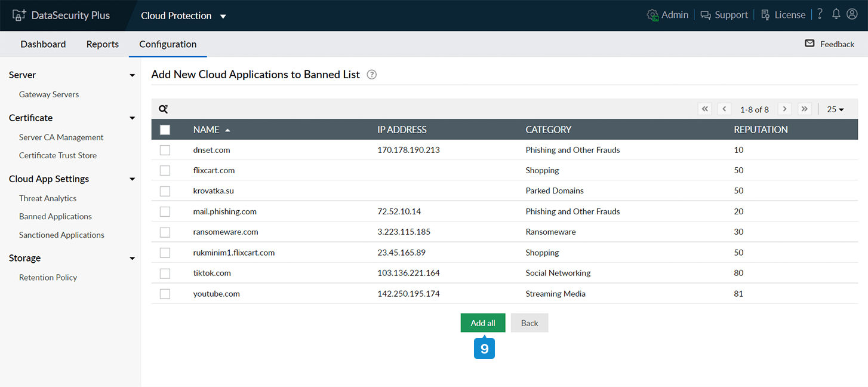
Task: Click IP address 72.52.10.14
Action: pos(399,211)
